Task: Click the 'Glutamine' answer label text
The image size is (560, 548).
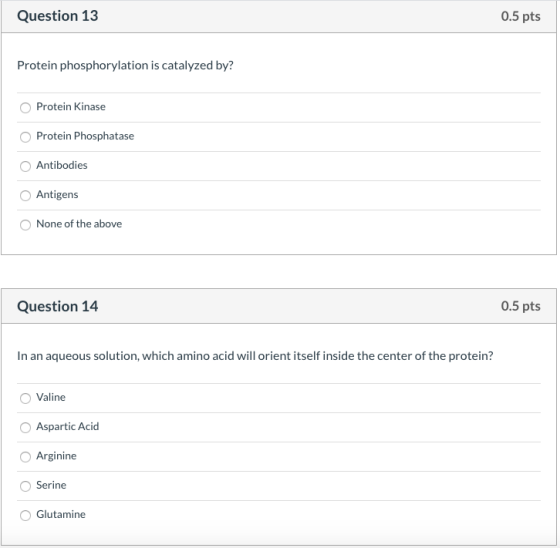Action: coord(61,514)
